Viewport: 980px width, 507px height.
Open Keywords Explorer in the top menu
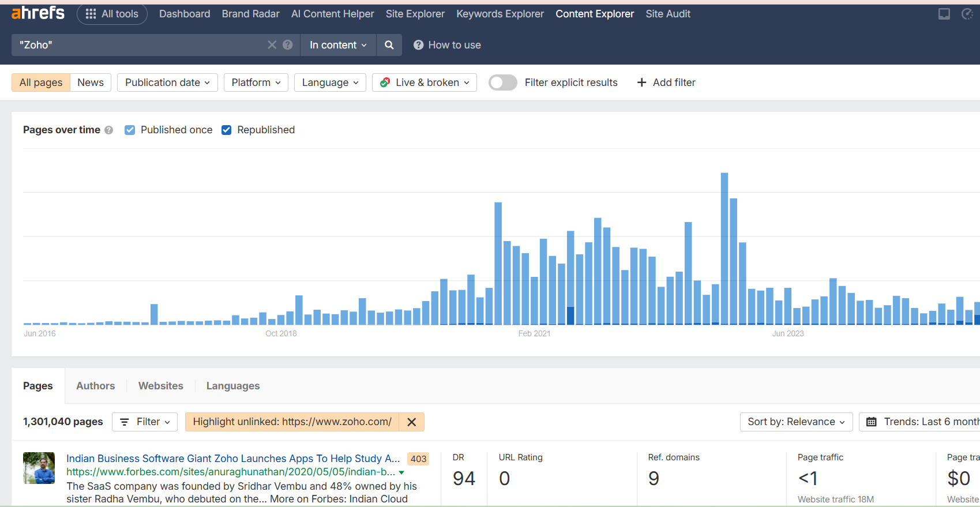point(500,14)
